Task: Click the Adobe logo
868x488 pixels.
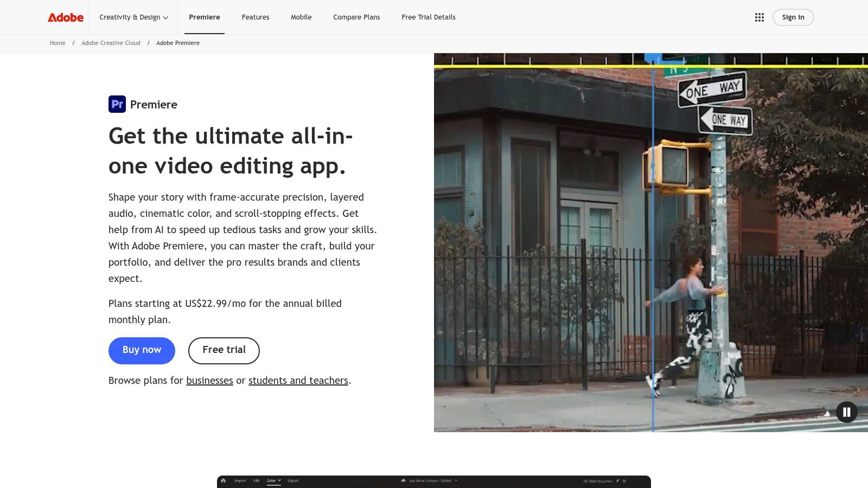Action: pyautogui.click(x=66, y=17)
